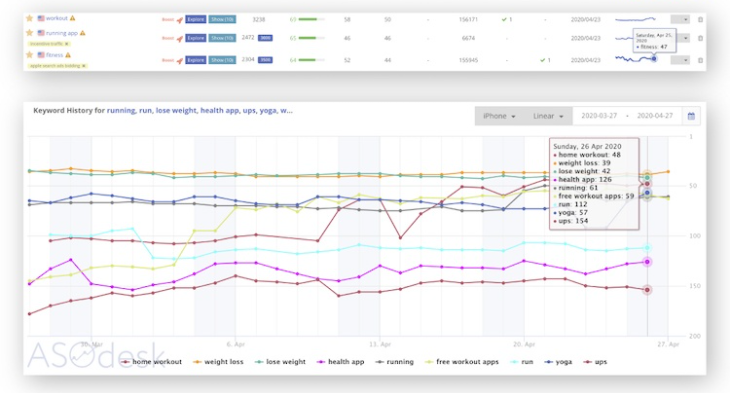732x393 pixels.
Task: Click the 155945 value in fitness row
Action: coord(468,60)
